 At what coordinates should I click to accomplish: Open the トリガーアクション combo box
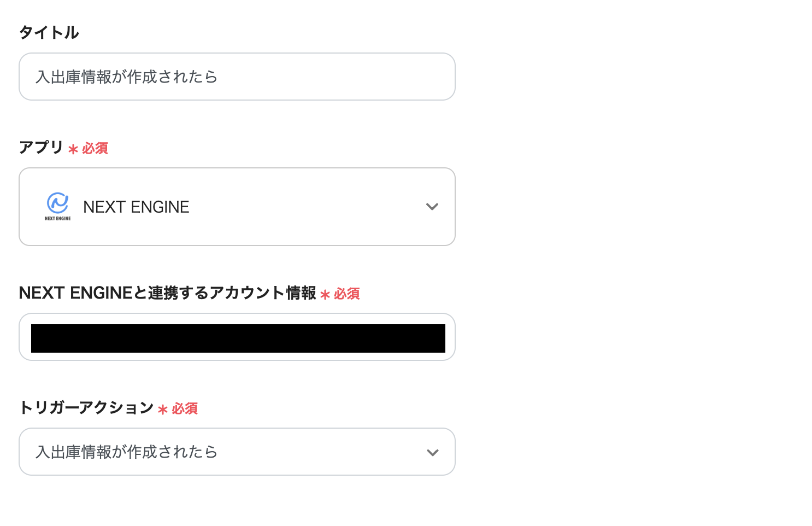pyautogui.click(x=237, y=452)
